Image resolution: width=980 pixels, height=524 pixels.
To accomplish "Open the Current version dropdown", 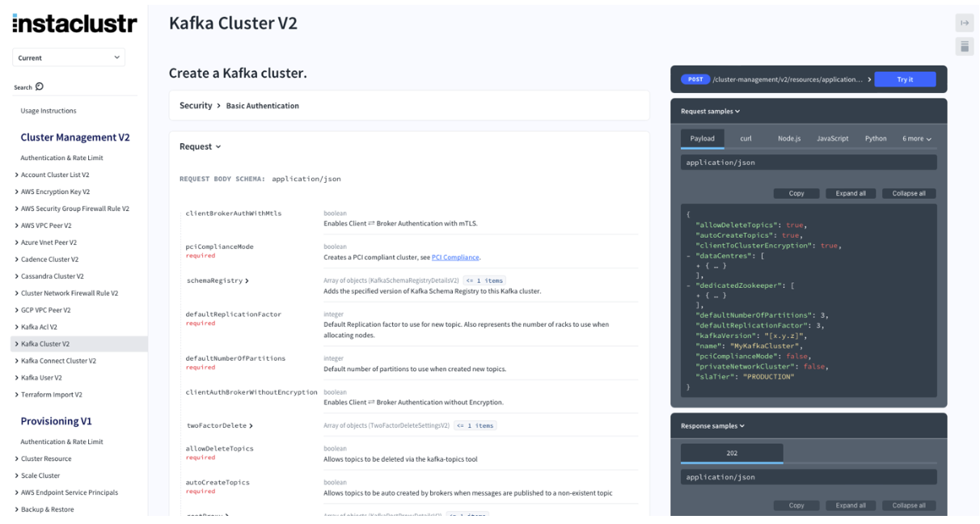I will tap(69, 57).
